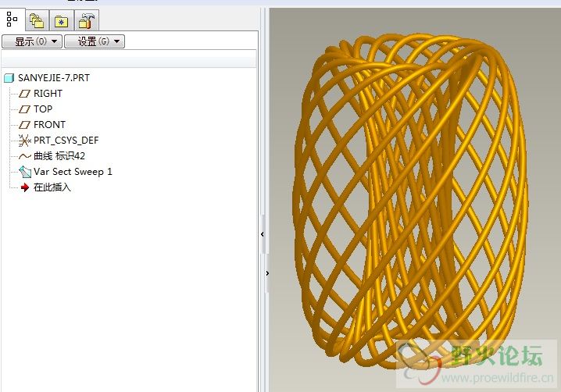The width and height of the screenshot is (561, 392).
Task: Open the Folder Browser tab
Action: click(37, 21)
